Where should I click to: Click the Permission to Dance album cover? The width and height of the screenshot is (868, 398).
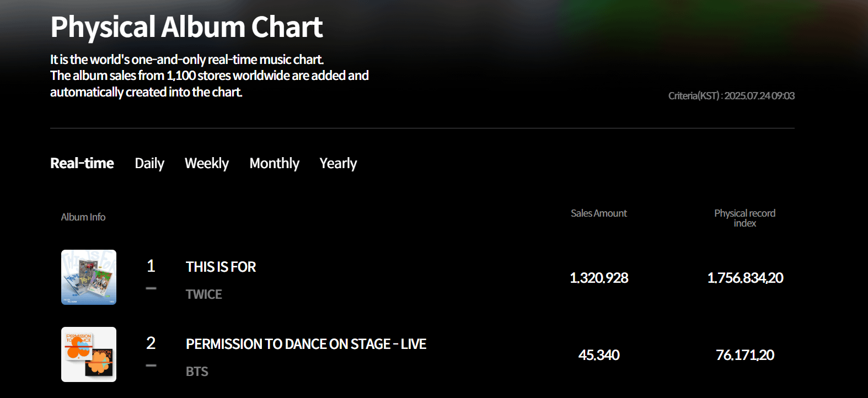point(89,354)
